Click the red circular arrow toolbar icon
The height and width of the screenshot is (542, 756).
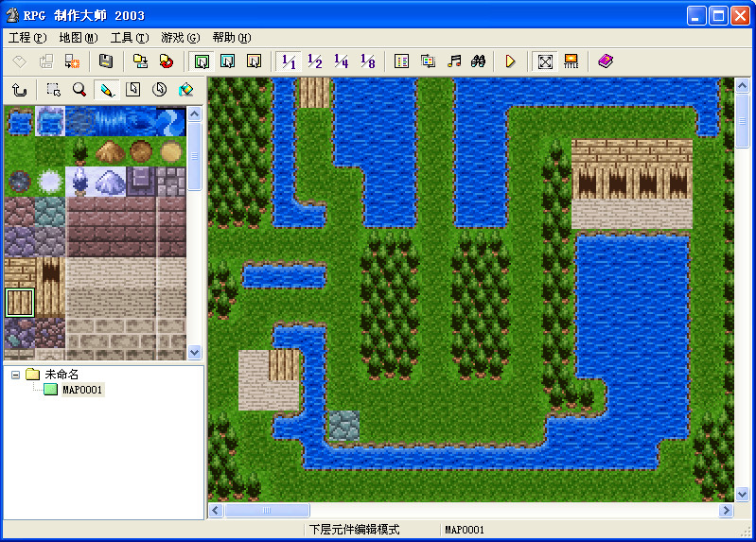pyautogui.click(x=167, y=61)
